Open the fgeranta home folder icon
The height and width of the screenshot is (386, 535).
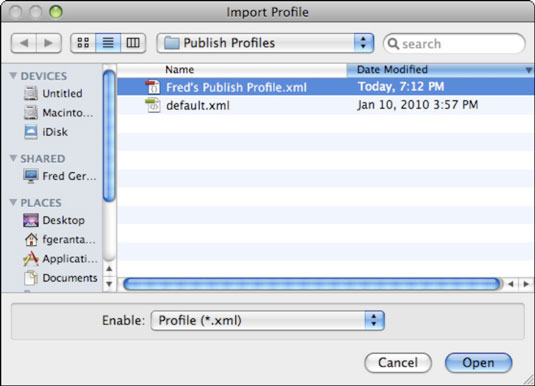coord(31,239)
